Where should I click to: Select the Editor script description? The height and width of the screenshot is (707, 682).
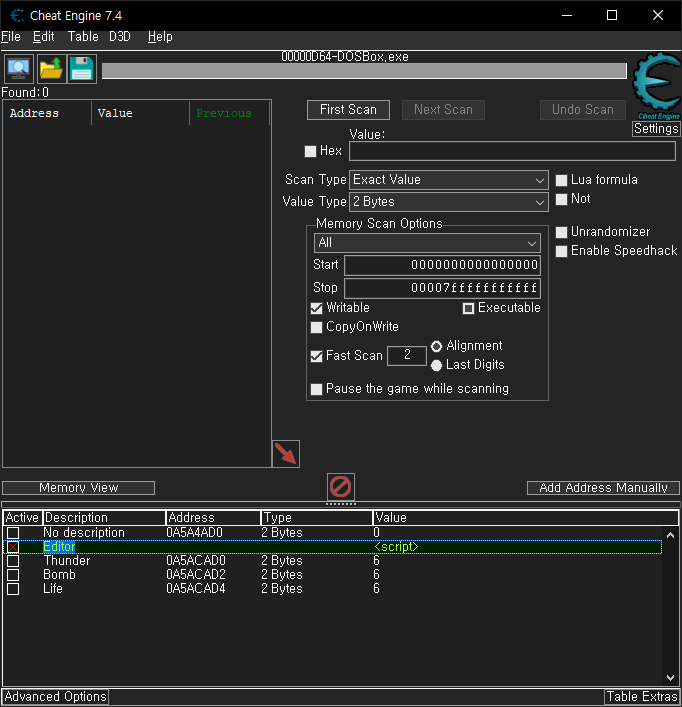(x=59, y=547)
